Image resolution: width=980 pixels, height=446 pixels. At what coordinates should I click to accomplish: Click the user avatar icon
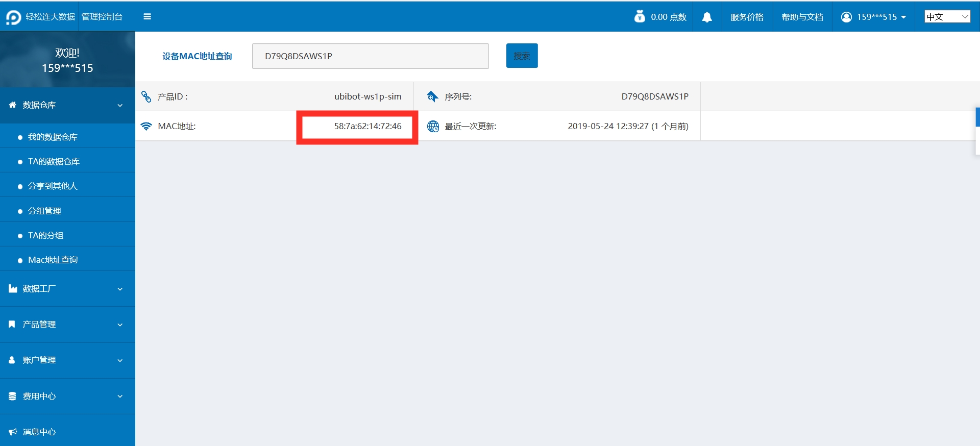(x=846, y=17)
